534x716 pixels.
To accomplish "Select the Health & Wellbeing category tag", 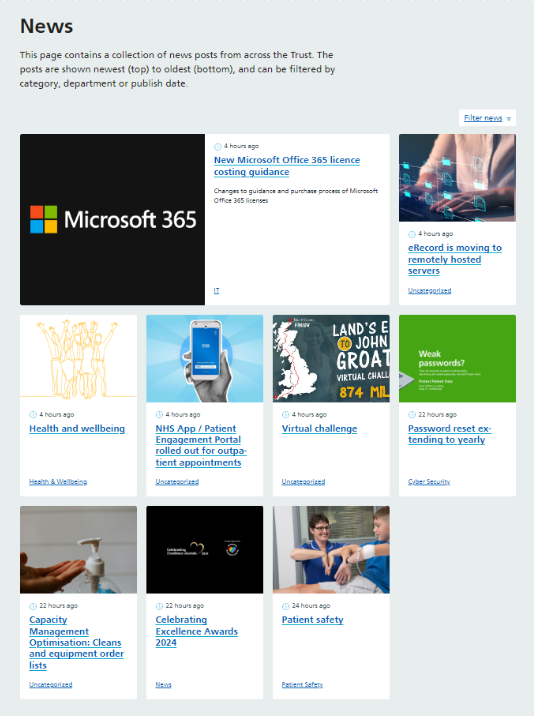I will tap(58, 481).
